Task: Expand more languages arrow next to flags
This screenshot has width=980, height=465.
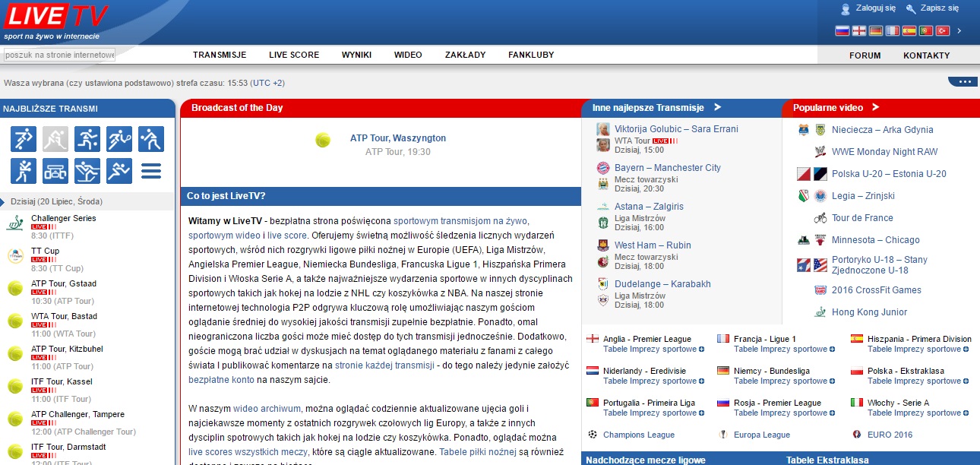Action: [x=959, y=30]
